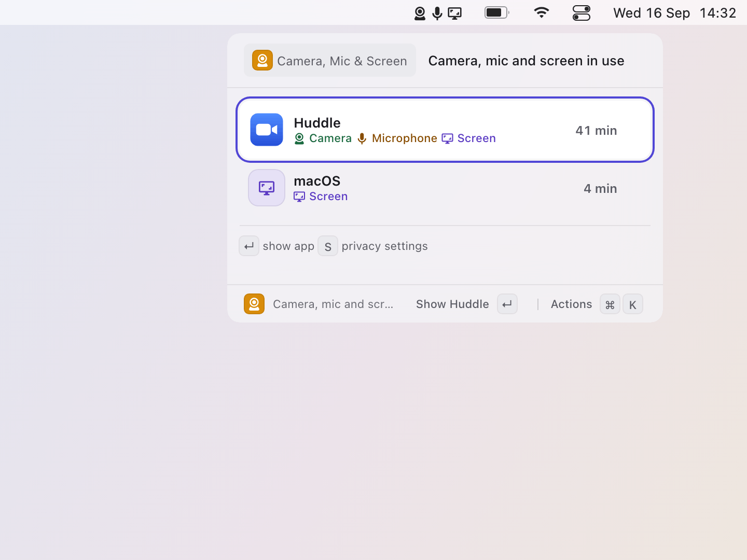
Task: Click the microphone indicator in the menu bar
Action: click(x=437, y=13)
